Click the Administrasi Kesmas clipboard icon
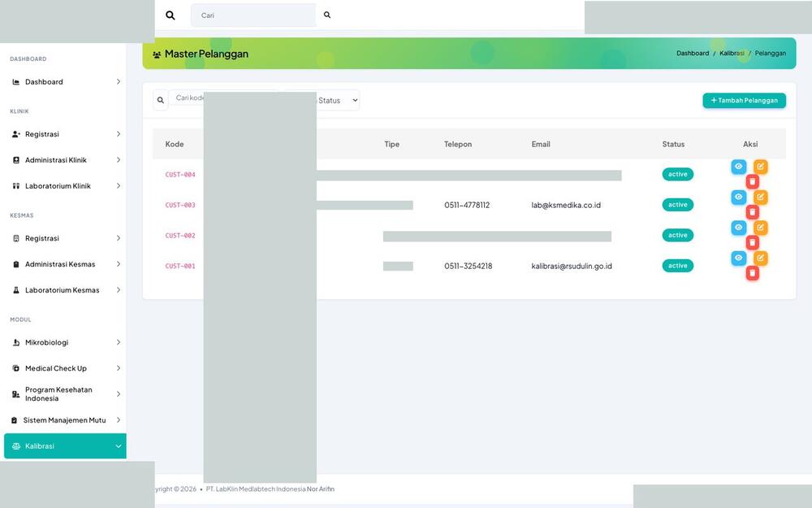The image size is (812, 508). (16, 264)
